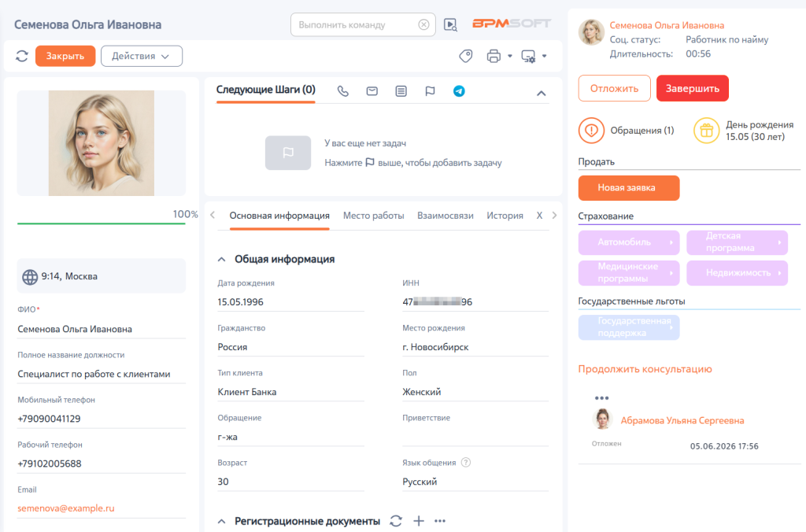Open Telegram chat icon in next steps
Screen dimensions: 806x532
[459, 91]
